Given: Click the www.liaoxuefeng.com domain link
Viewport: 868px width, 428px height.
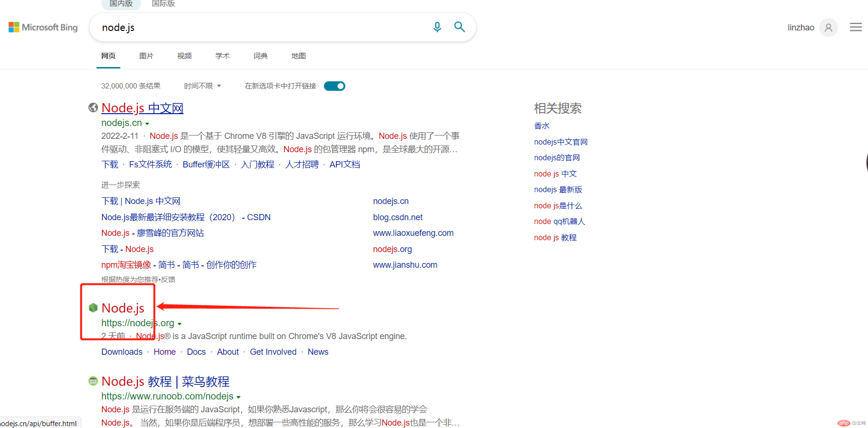Looking at the screenshot, I should coord(413,233).
